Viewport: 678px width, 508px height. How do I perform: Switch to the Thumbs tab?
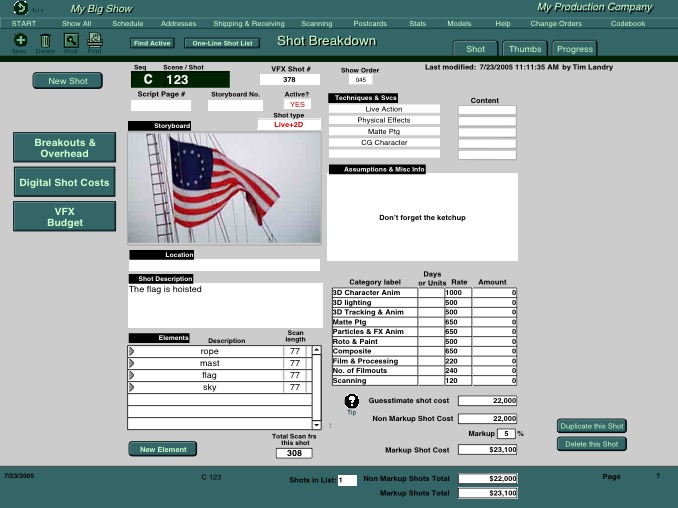pos(524,48)
